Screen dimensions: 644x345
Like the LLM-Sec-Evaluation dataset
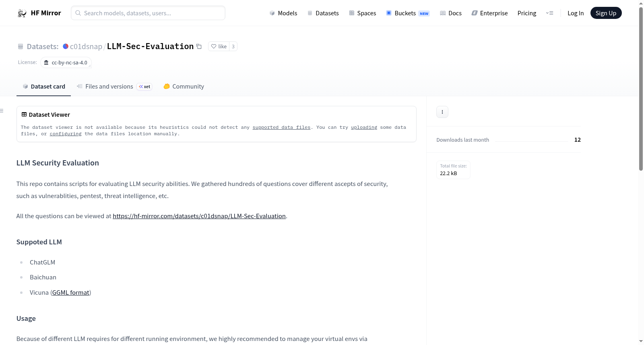point(219,46)
